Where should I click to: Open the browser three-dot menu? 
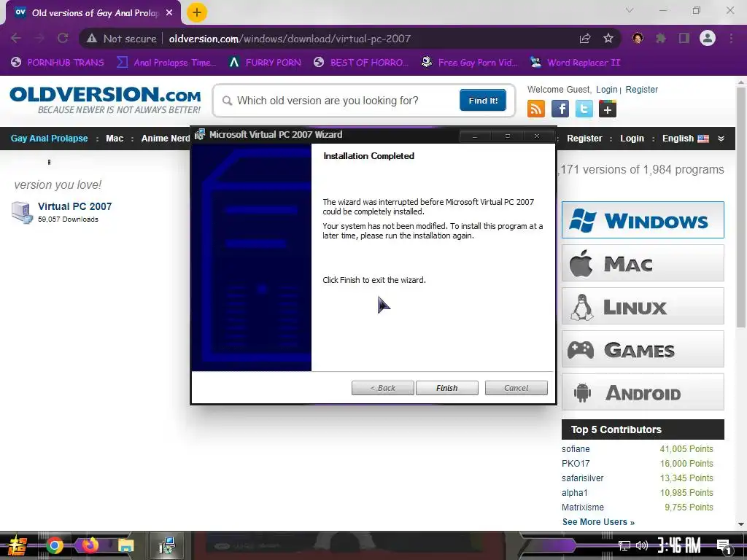[731, 38]
